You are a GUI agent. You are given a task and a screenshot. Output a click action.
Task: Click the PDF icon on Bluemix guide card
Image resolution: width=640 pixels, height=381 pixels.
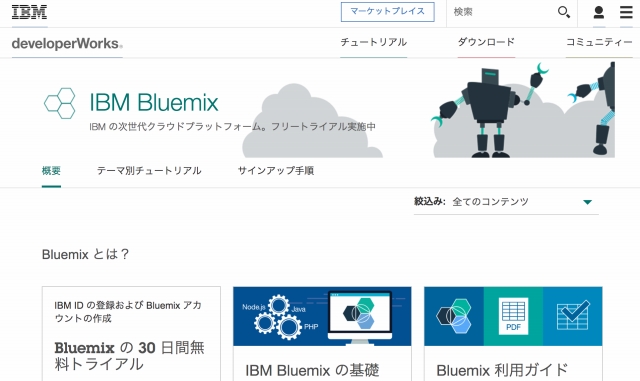tap(513, 316)
